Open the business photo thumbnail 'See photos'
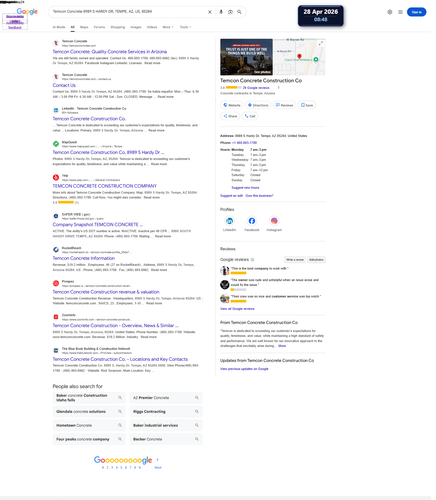436x500 pixels. pyautogui.click(x=246, y=57)
